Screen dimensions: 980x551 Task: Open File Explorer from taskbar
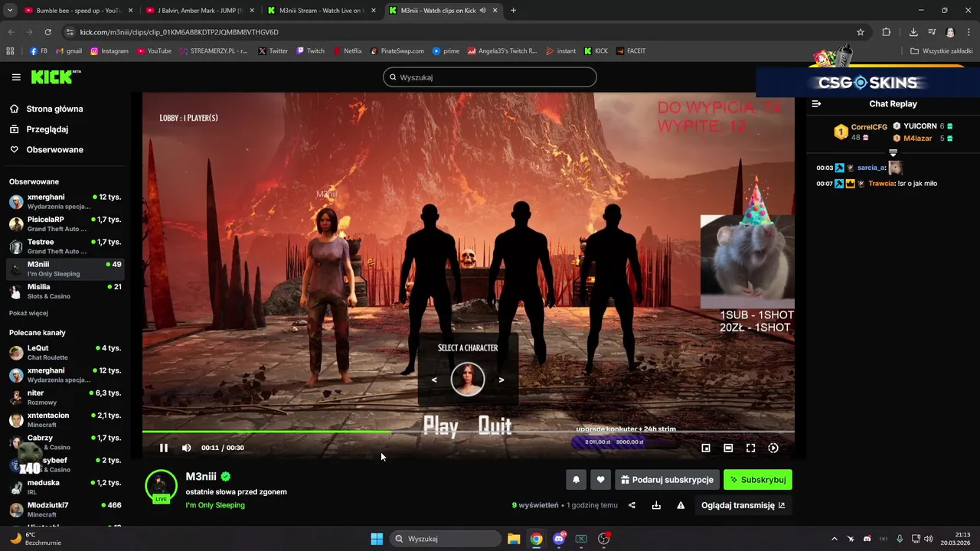514,539
